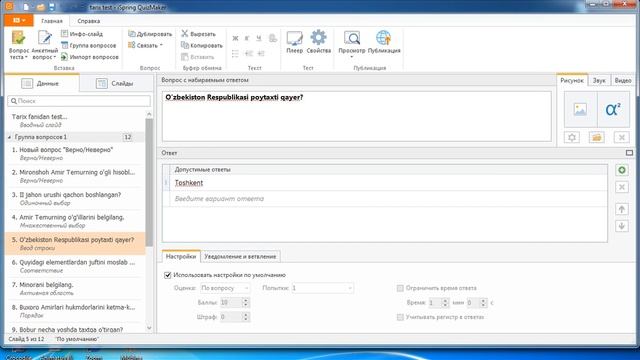Click Копировать in clipboard group
This screenshot has width=640, height=360.
coord(202,45)
